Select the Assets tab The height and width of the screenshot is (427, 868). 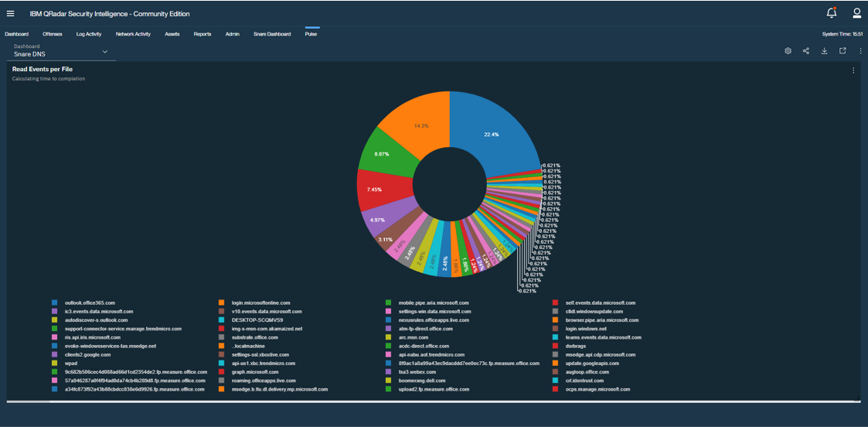pos(172,34)
